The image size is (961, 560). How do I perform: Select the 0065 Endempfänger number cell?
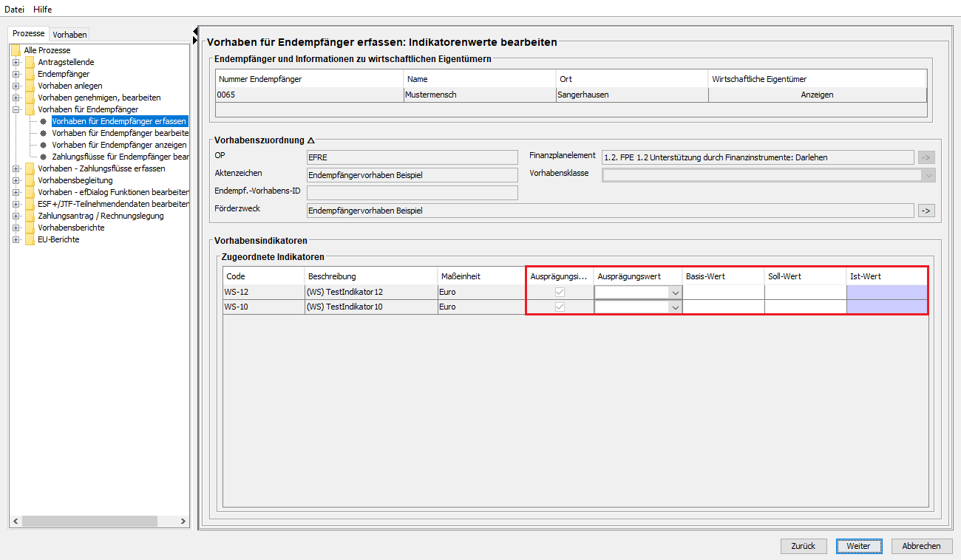310,95
